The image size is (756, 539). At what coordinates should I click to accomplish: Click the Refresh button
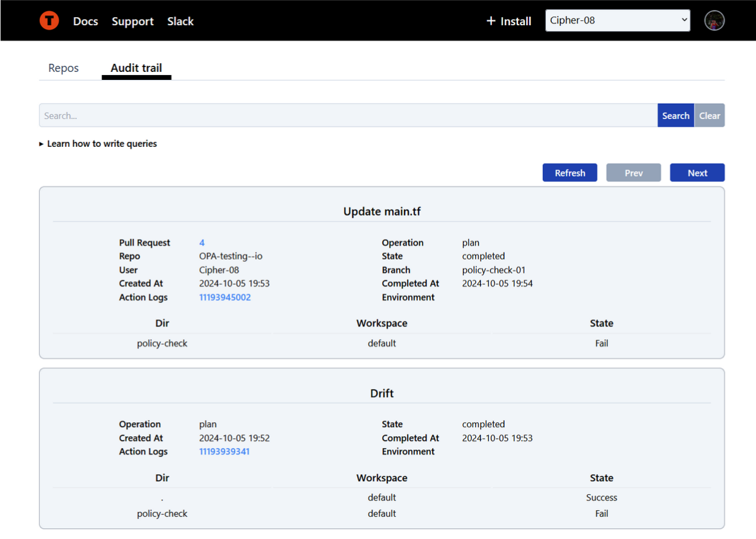pyautogui.click(x=570, y=173)
